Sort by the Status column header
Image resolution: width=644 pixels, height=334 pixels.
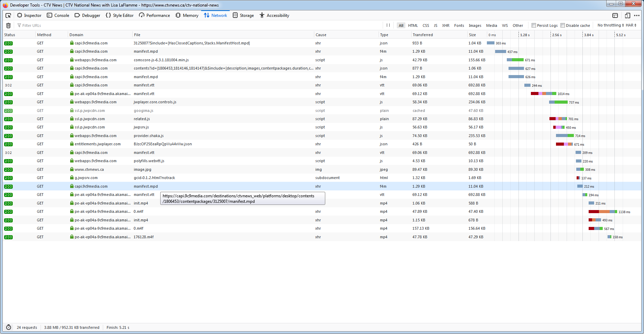(x=19, y=35)
